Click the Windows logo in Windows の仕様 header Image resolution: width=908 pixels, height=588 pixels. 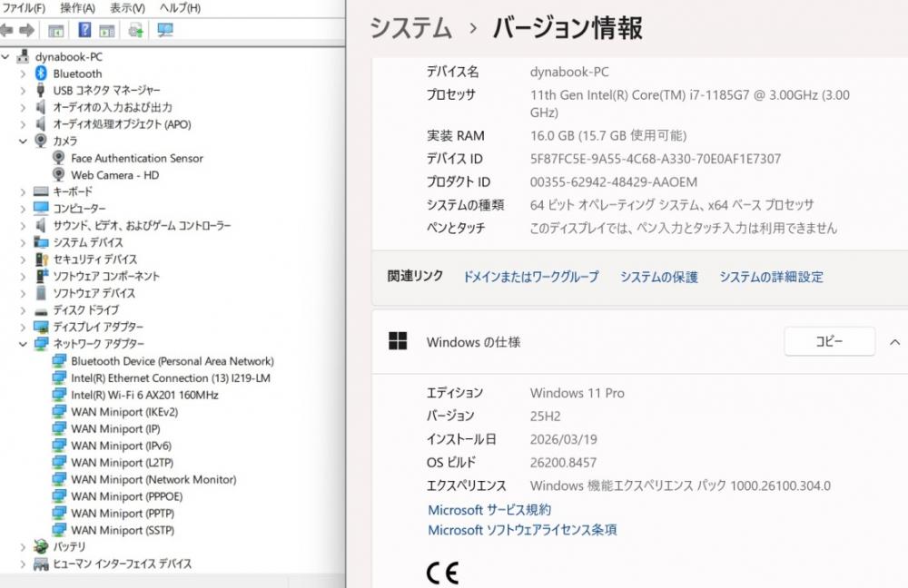click(398, 341)
